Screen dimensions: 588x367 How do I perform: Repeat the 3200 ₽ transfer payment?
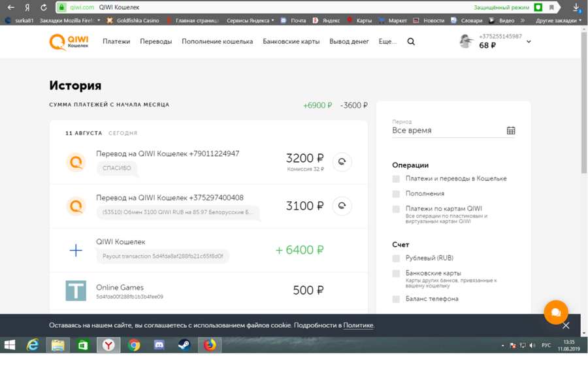(x=342, y=162)
